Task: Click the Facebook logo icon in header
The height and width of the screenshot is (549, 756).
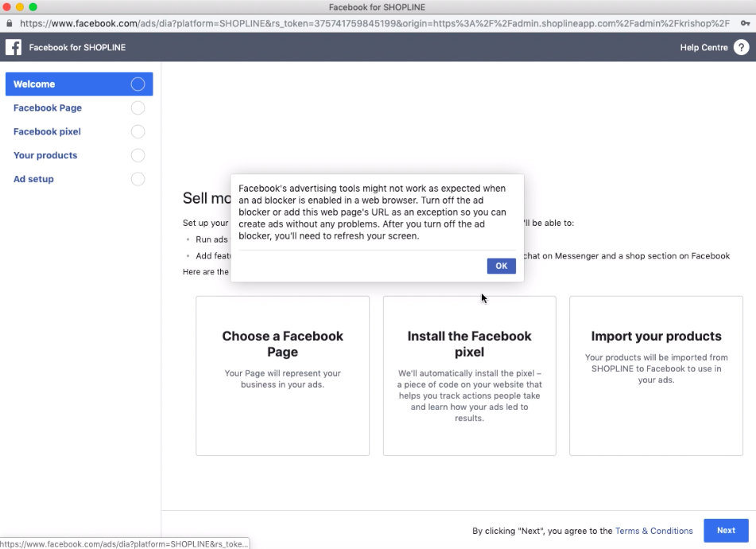Action: [14, 47]
